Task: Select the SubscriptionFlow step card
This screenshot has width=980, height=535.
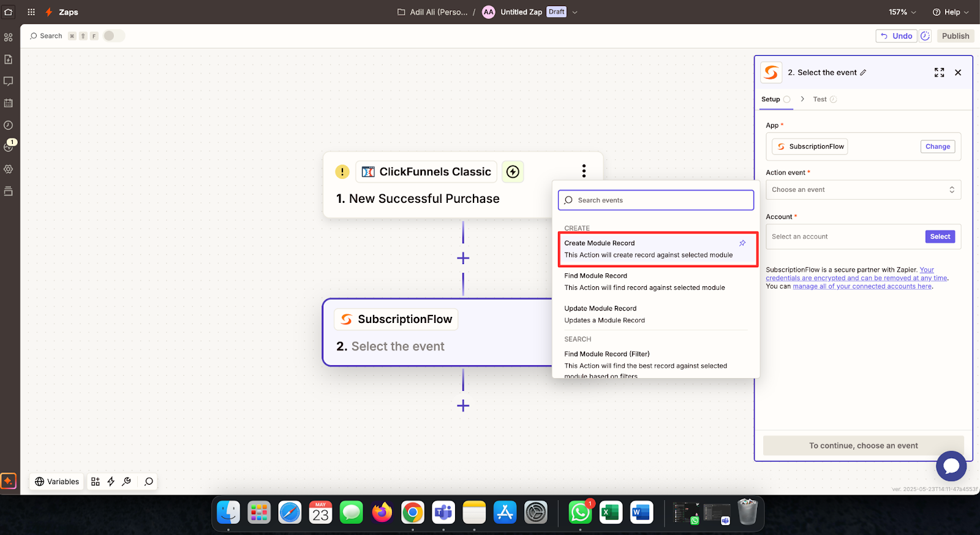Action: 438,333
